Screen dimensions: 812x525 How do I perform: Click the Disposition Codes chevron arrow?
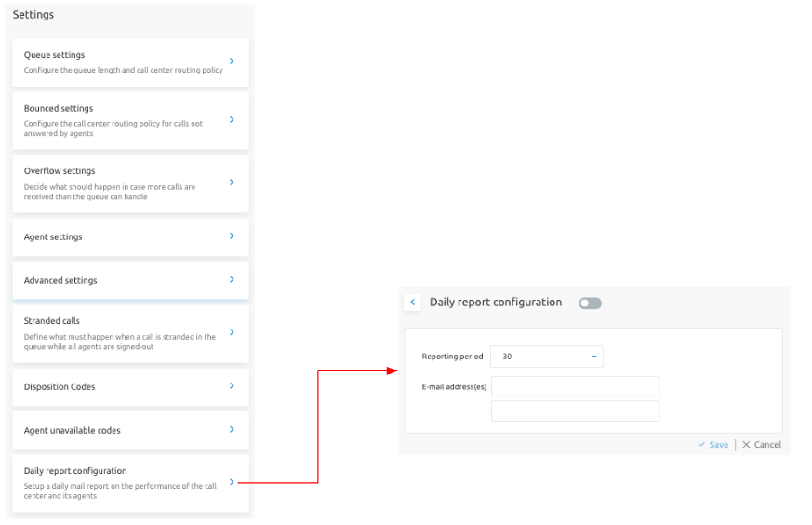click(x=232, y=385)
